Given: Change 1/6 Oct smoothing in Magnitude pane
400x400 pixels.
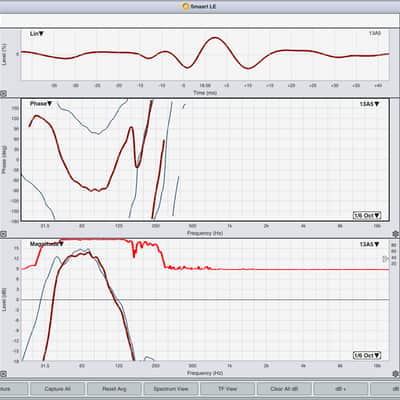Looking at the screenshot, I should point(367,355).
